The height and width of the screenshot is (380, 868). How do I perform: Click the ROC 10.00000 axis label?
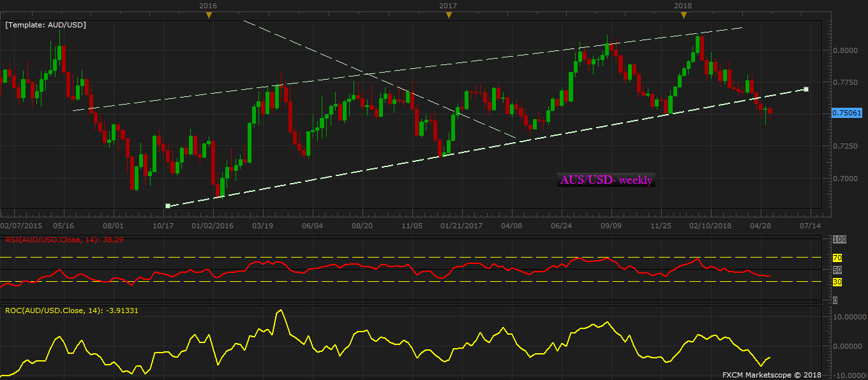coord(849,317)
